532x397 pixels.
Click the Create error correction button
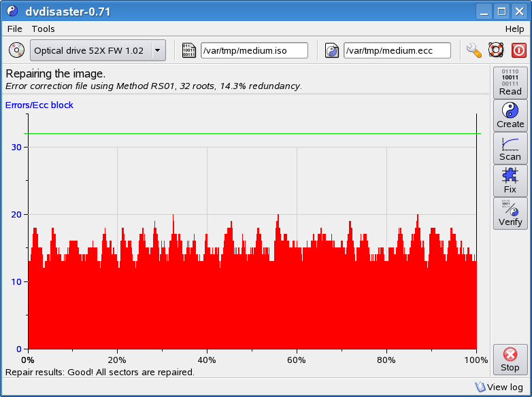pyautogui.click(x=510, y=115)
